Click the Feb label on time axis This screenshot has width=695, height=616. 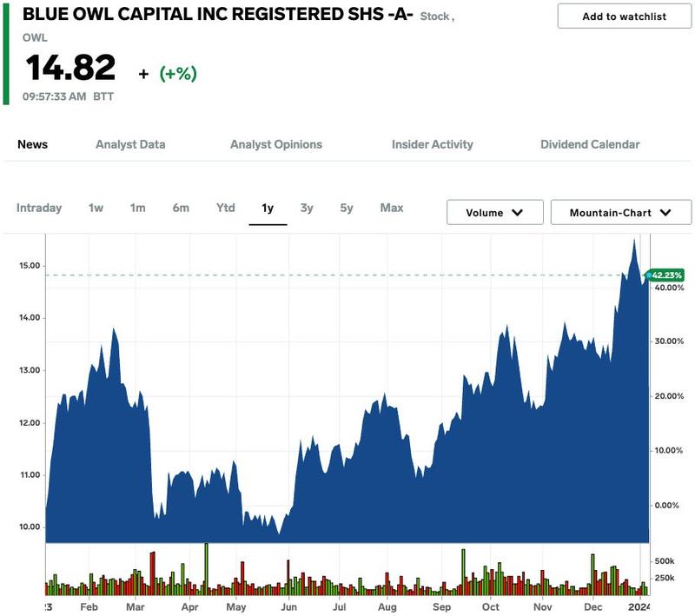[x=89, y=606]
